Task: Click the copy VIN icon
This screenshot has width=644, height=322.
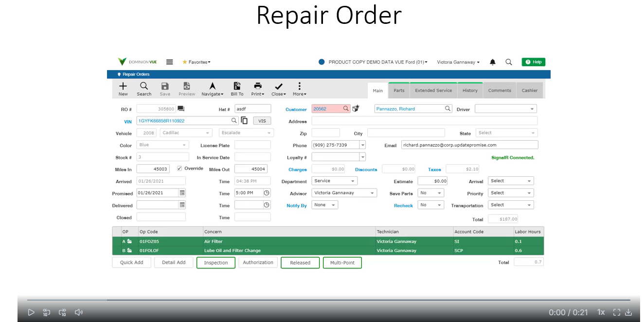Action: coord(244,120)
